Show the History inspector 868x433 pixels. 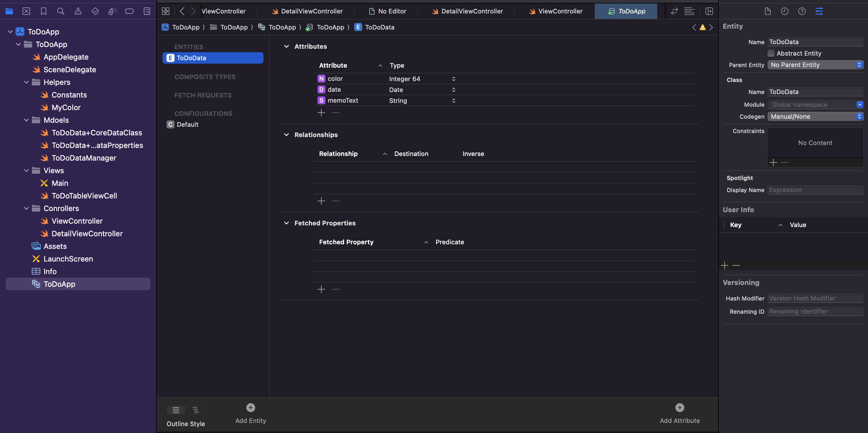tap(785, 11)
